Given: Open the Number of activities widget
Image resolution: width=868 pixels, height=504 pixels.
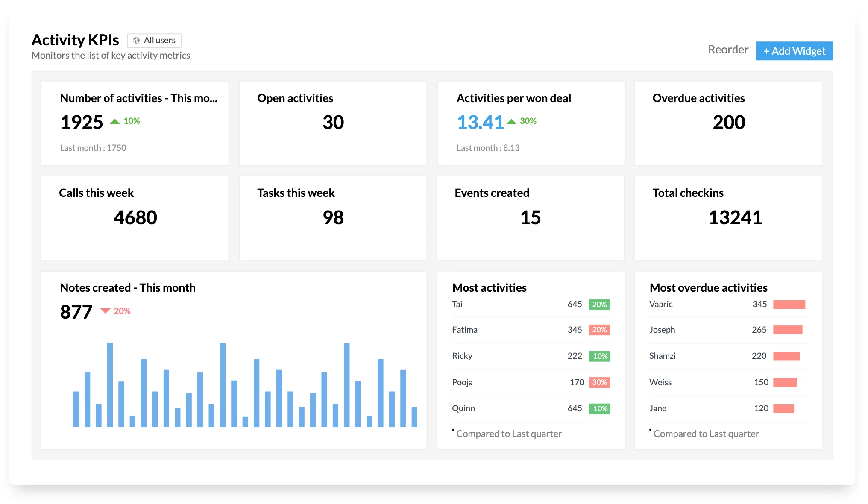Looking at the screenshot, I should pyautogui.click(x=135, y=123).
